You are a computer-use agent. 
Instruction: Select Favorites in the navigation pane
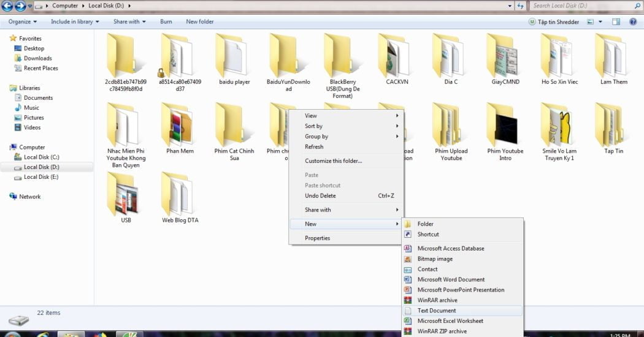click(30, 38)
